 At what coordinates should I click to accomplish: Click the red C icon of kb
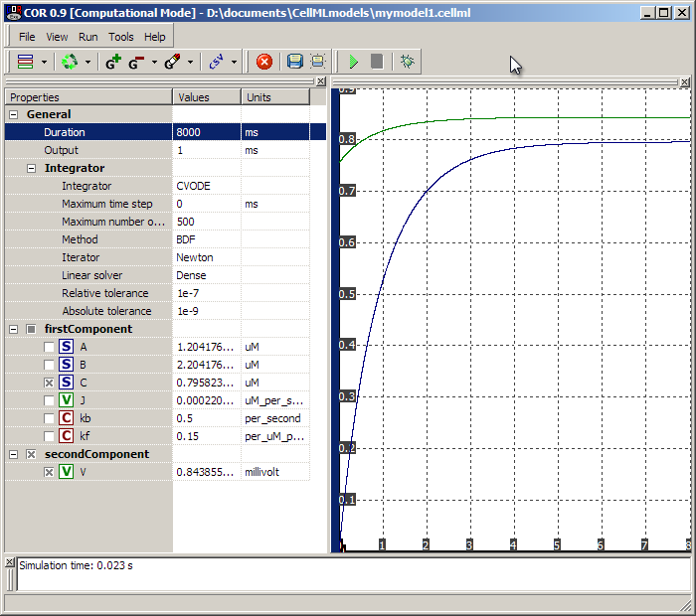coord(67,417)
